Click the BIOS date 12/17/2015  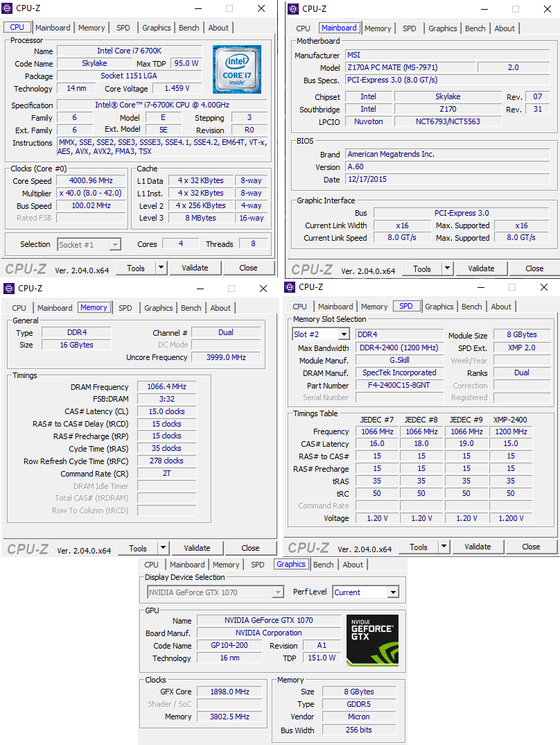[447, 179]
